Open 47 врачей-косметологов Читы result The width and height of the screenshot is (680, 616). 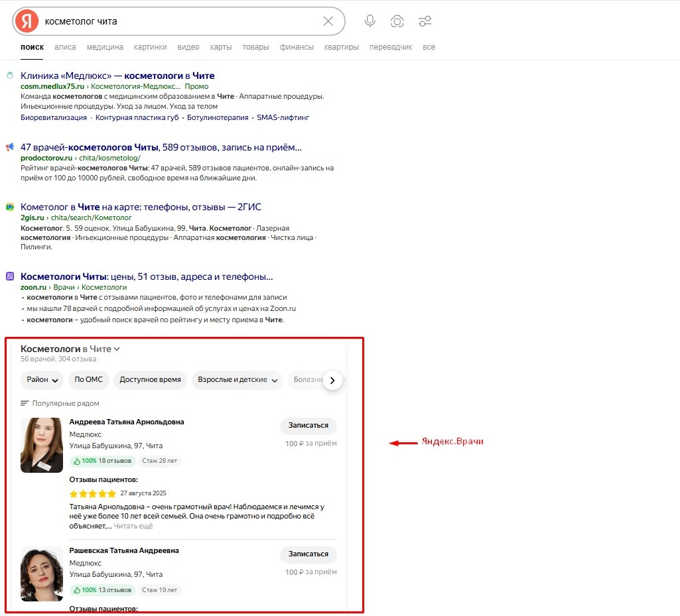point(161,147)
